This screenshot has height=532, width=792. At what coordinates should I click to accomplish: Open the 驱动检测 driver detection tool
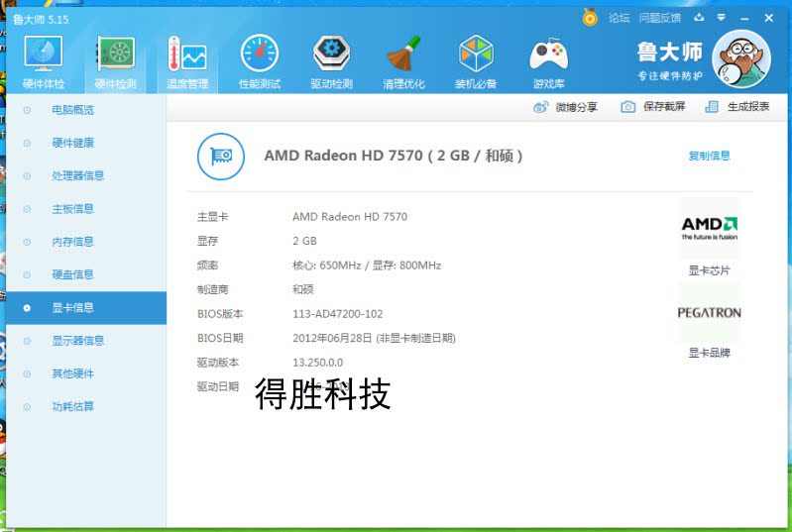(331, 62)
